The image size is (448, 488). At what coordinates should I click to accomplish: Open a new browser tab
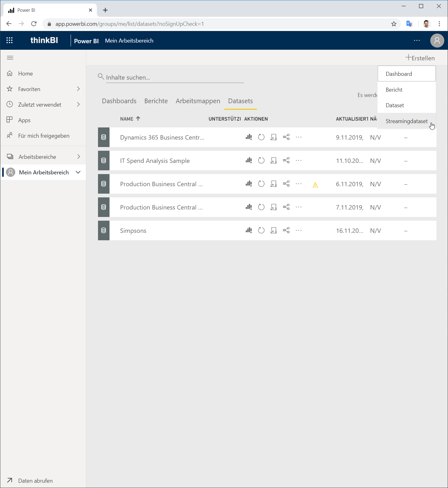pos(105,10)
